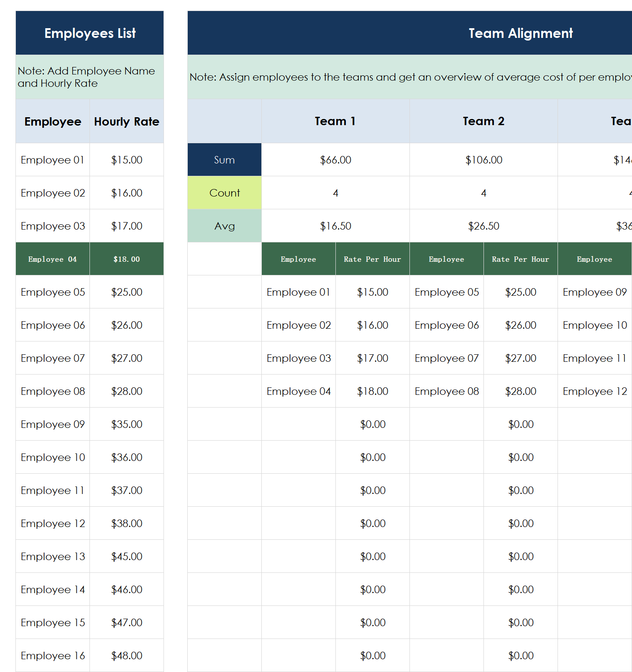This screenshot has height=672, width=632.
Task: Click the $17.00 rate in Team 1
Action: click(372, 358)
